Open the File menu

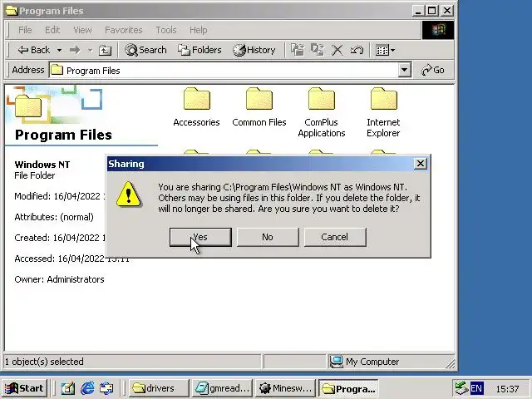pos(25,30)
